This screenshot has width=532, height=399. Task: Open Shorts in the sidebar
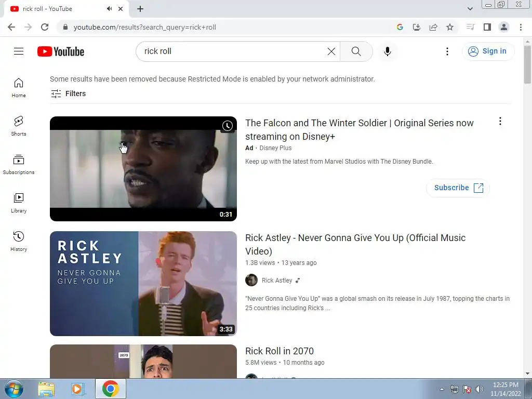(19, 126)
